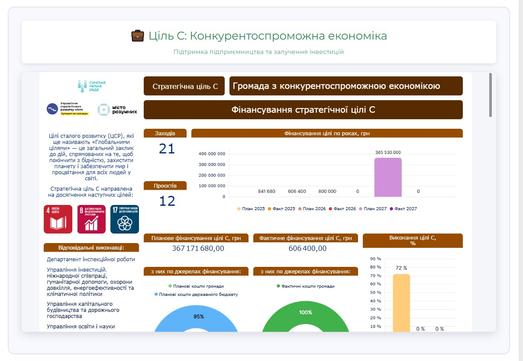Click the 606 400,00 actual financing value
Image resolution: width=523 pixels, height=361 pixels.
[308, 249]
